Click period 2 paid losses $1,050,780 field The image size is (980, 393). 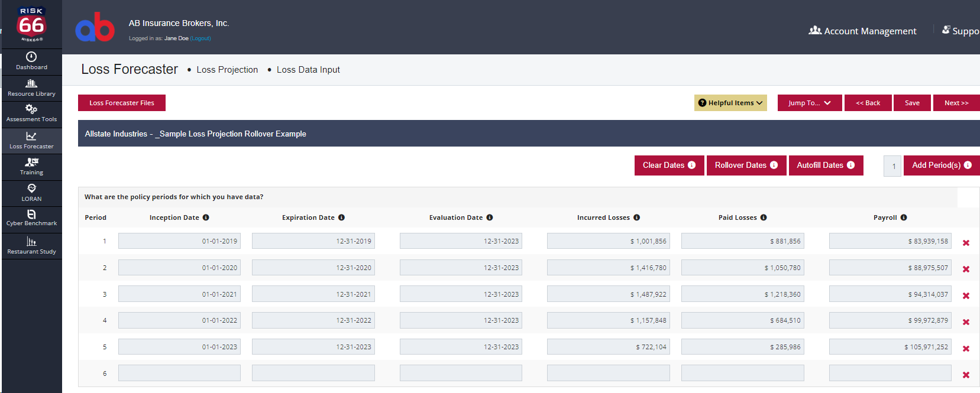(743, 268)
